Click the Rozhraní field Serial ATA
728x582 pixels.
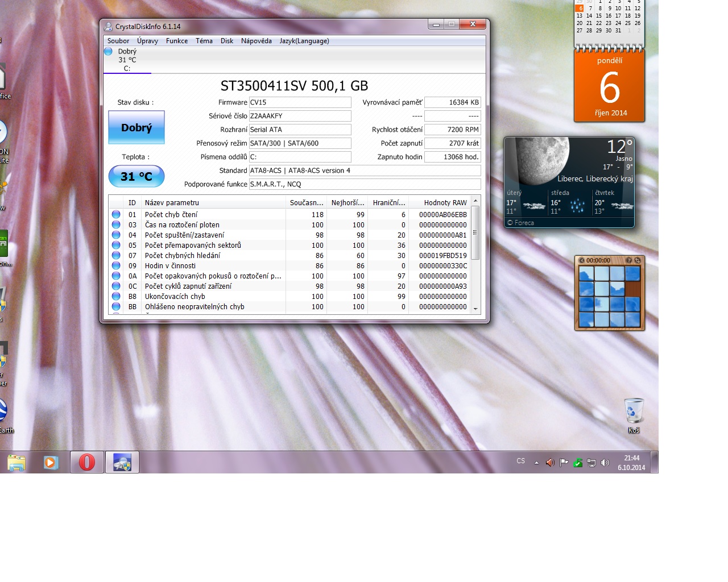click(x=300, y=130)
